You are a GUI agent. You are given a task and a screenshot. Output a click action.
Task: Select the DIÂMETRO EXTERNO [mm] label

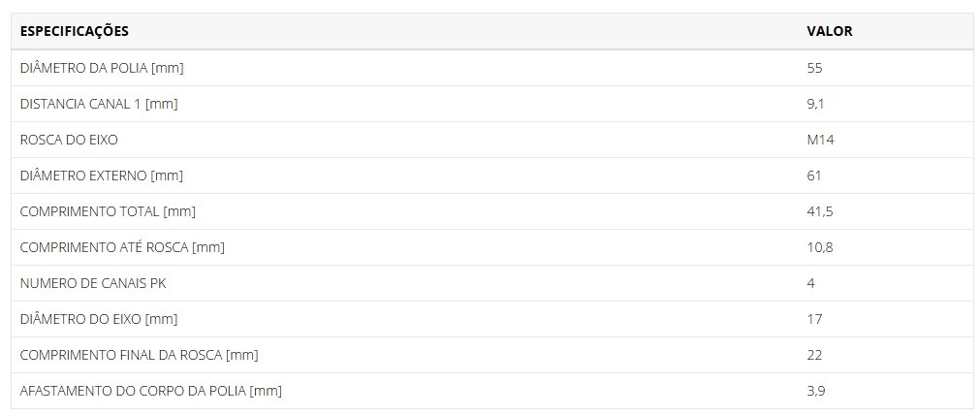click(101, 176)
